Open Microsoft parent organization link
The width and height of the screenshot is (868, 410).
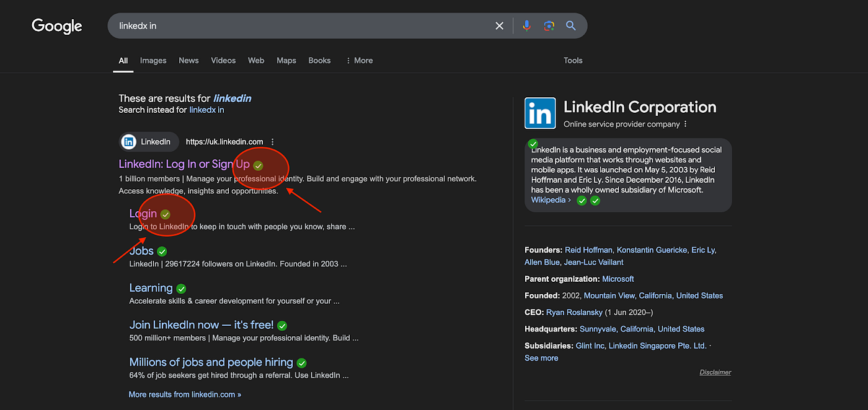click(618, 279)
